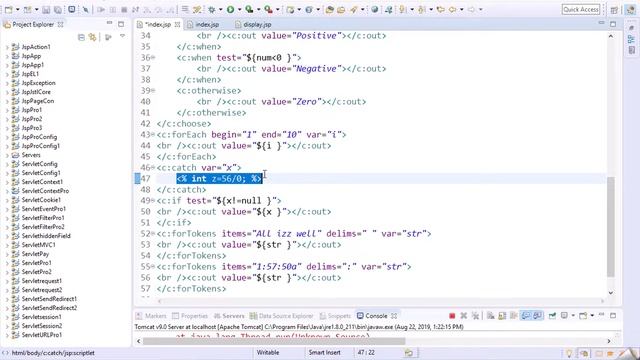
Task: Click the Open Web Browser globe icon
Action: pyautogui.click(x=374, y=9)
